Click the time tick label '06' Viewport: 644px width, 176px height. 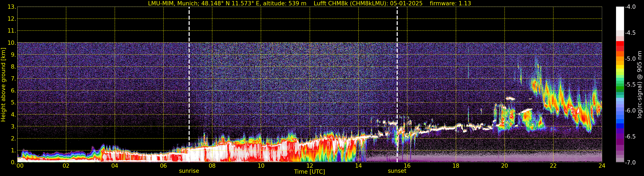coord(163,166)
